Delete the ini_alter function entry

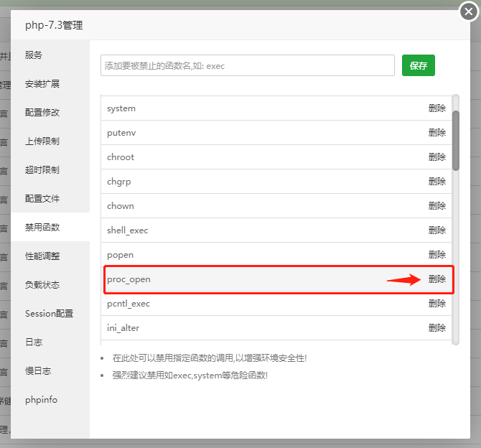point(436,327)
